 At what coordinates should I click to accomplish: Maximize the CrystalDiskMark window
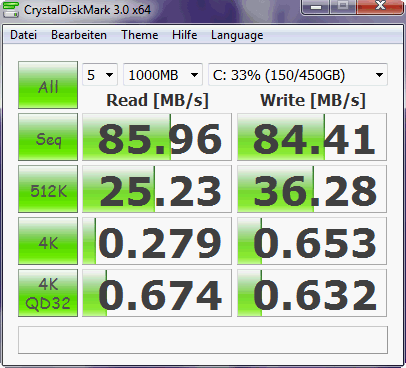[x=343, y=7]
